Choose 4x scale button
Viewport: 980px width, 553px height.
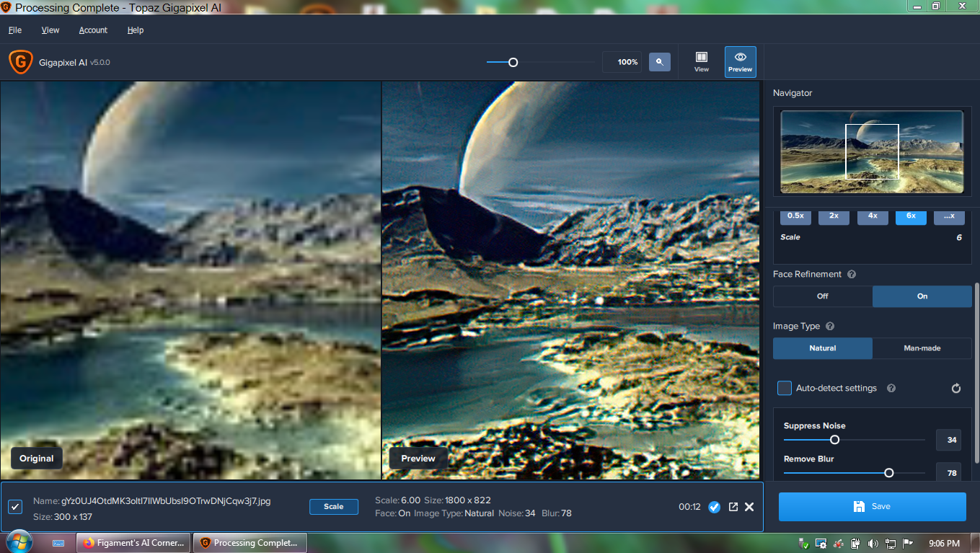coord(873,216)
